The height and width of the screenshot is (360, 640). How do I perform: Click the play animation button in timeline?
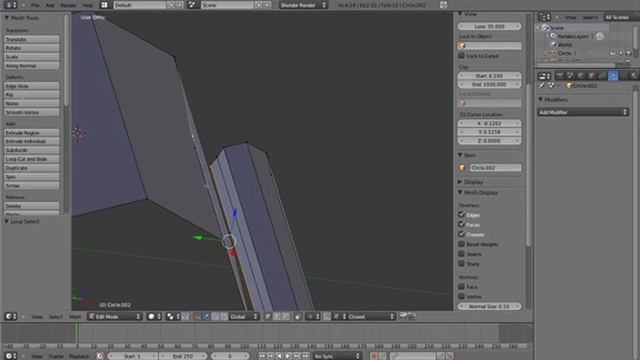(288, 356)
